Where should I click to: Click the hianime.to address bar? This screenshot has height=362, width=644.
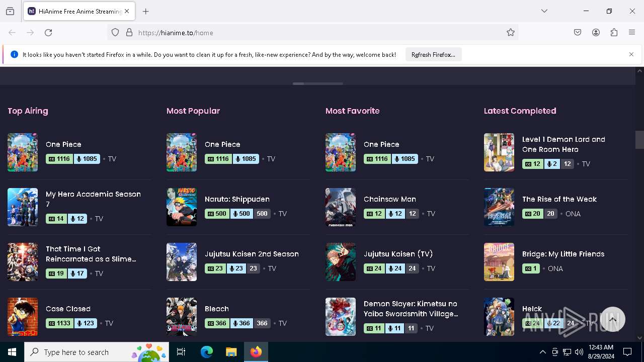point(312,33)
